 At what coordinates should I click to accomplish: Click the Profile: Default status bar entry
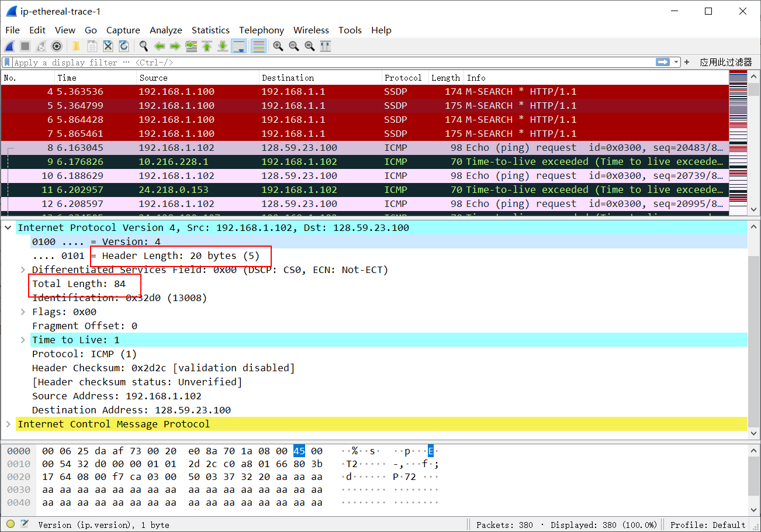[707, 524]
